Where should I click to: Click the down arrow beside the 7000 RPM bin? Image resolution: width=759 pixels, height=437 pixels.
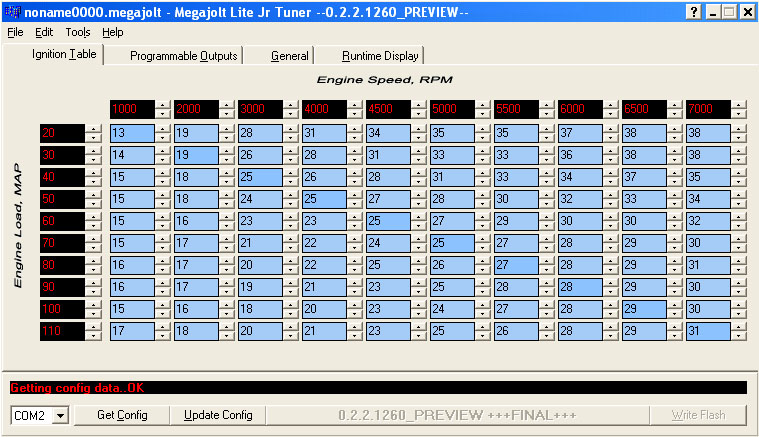tap(739, 114)
